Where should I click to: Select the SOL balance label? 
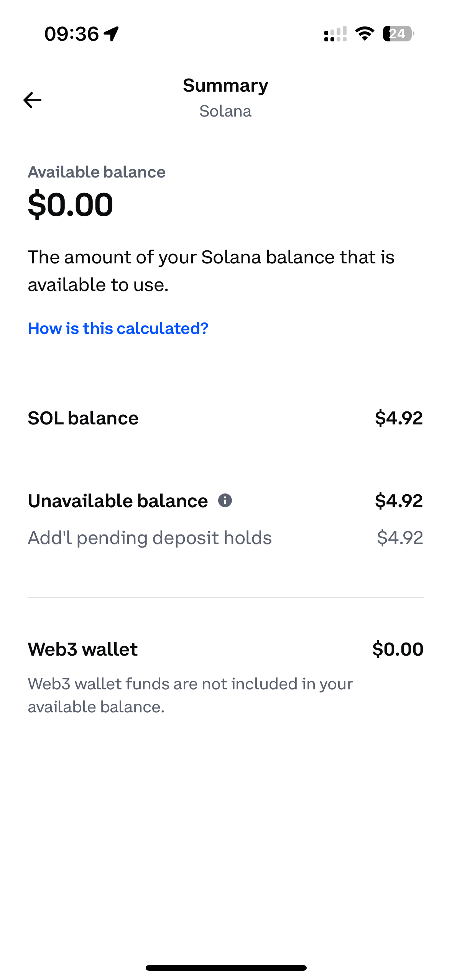click(83, 418)
